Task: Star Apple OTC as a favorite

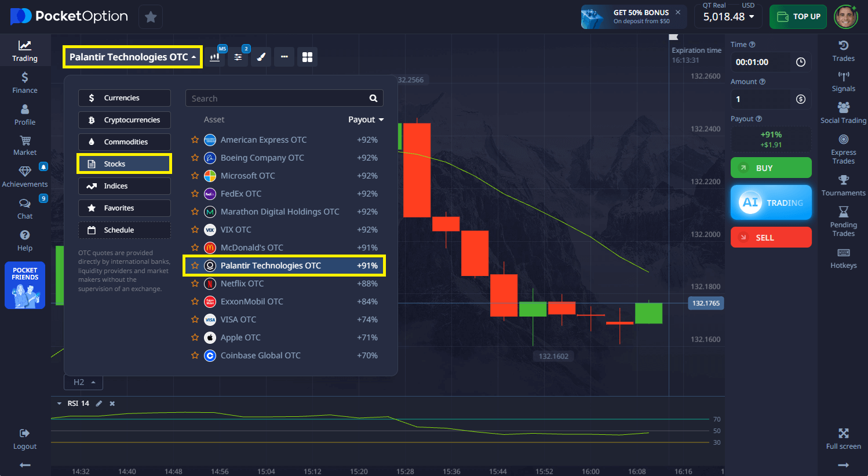Action: pos(195,337)
